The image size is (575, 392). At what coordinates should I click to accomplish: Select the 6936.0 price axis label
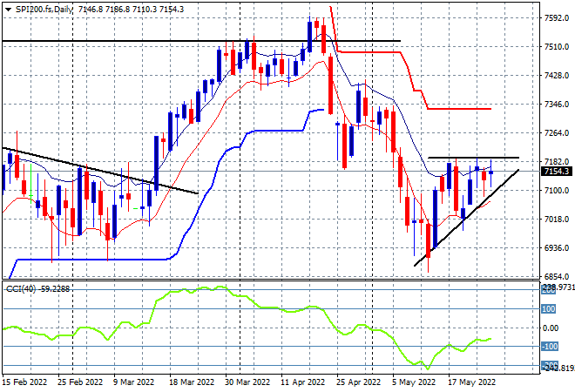pos(557,248)
